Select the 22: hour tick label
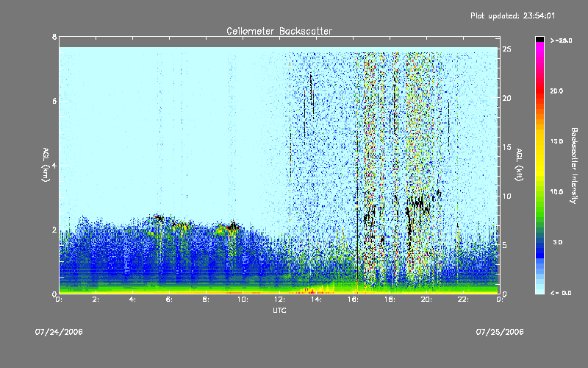Viewport: 588px width, 368px height. (463, 300)
